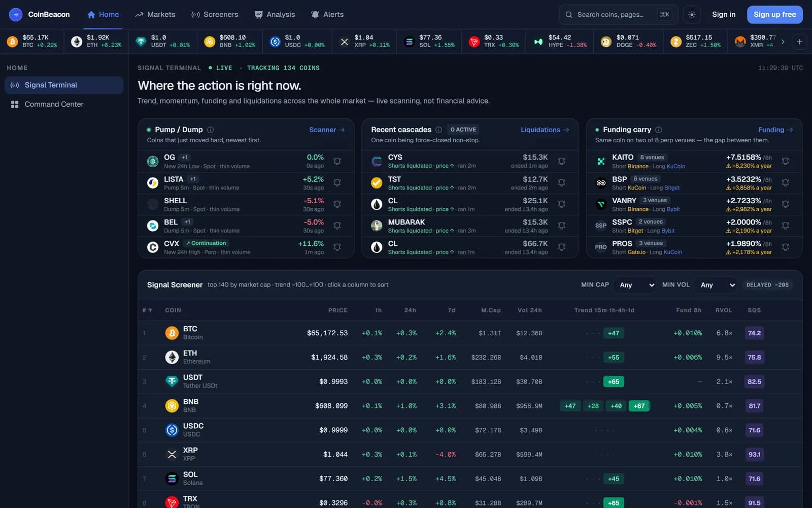Click Sign up free button
This screenshot has height=508, width=812.
coord(775,15)
